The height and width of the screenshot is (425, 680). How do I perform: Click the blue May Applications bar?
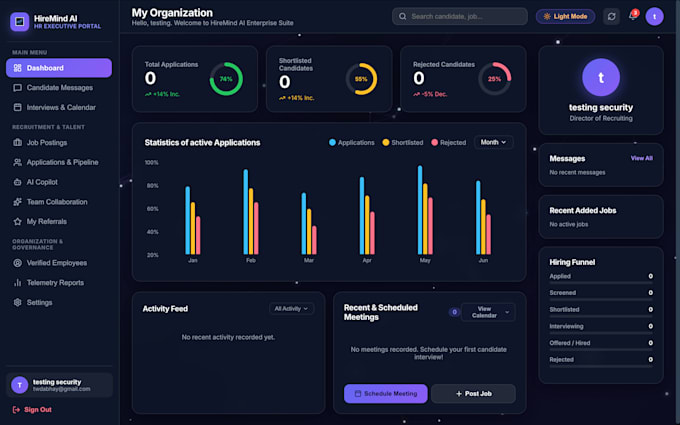coord(420,210)
